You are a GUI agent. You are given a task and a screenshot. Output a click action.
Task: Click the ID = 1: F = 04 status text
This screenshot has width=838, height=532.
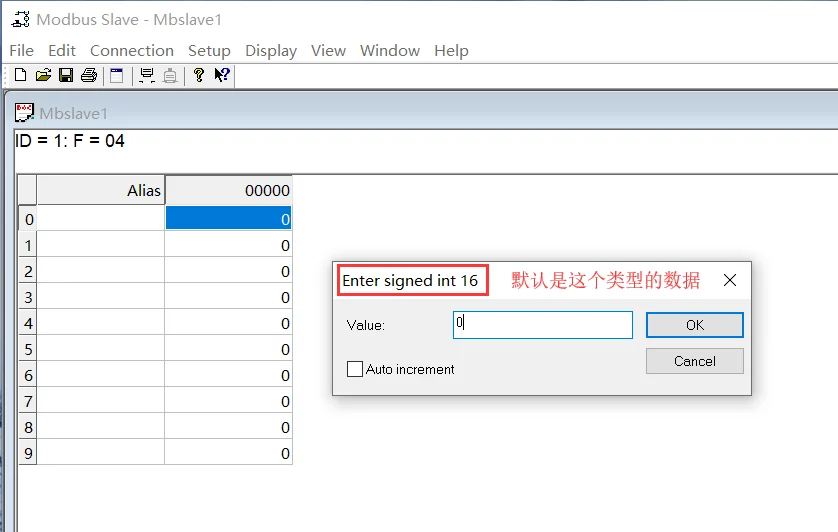[70, 141]
